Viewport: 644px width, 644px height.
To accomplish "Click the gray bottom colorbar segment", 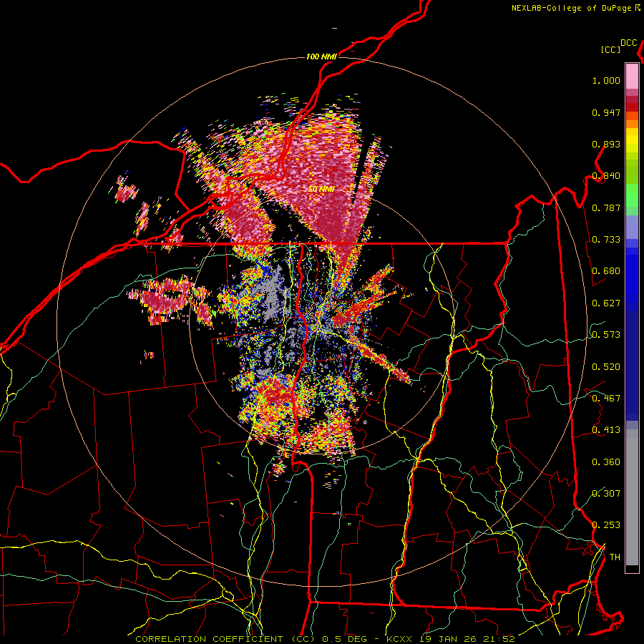I will [632, 497].
